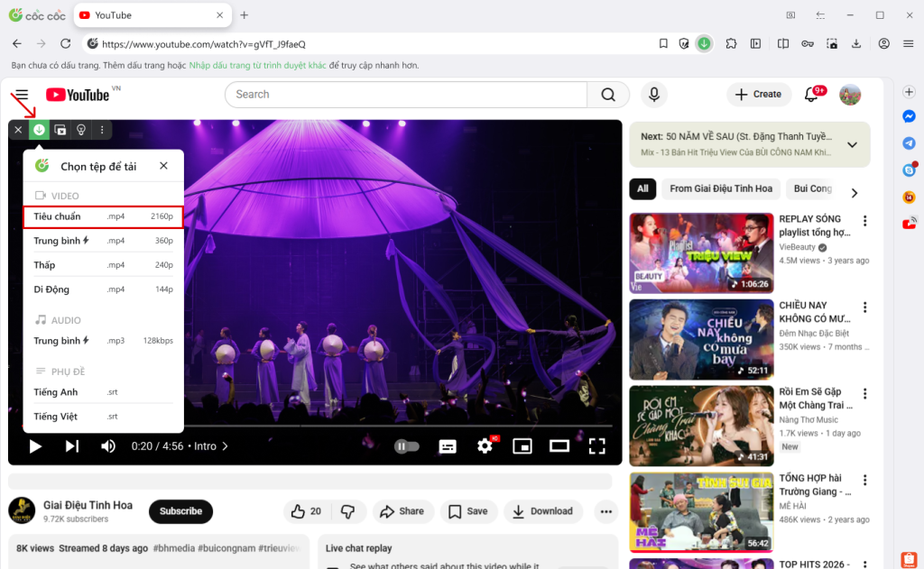Open options for TỔNG HỢP hài video
Viewport: 924px width, 569px height.
click(x=865, y=480)
